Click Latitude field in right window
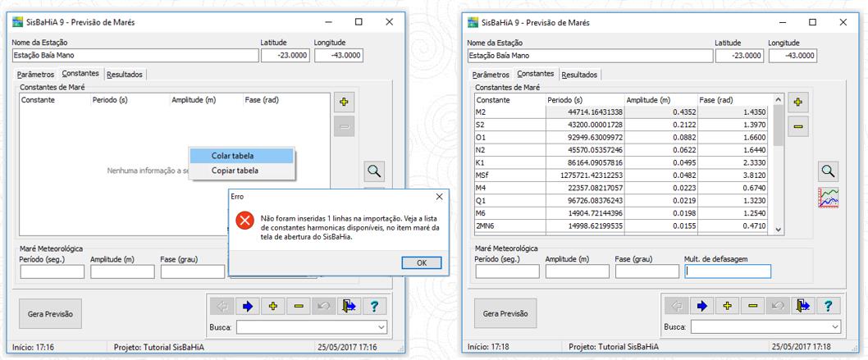The height and width of the screenshot is (360, 868). [x=739, y=55]
